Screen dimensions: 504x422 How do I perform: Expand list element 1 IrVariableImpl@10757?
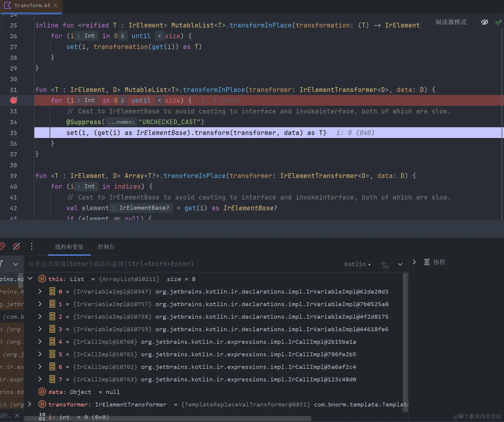point(40,304)
